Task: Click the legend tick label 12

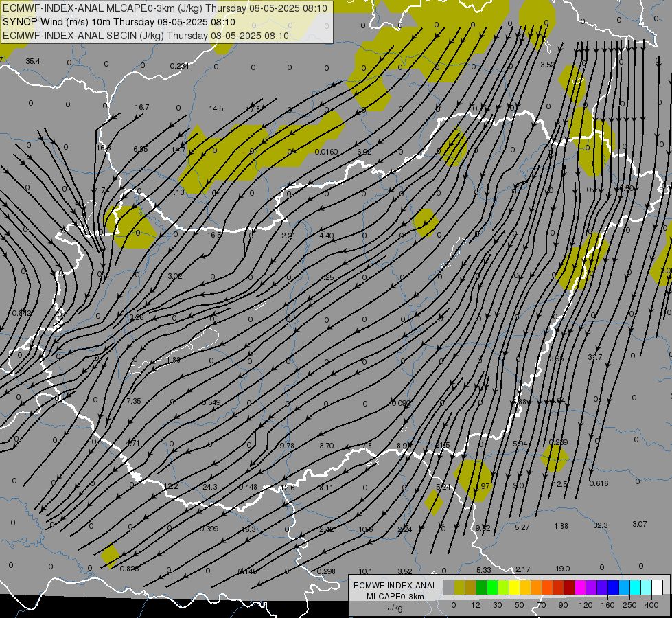Action: tap(475, 605)
